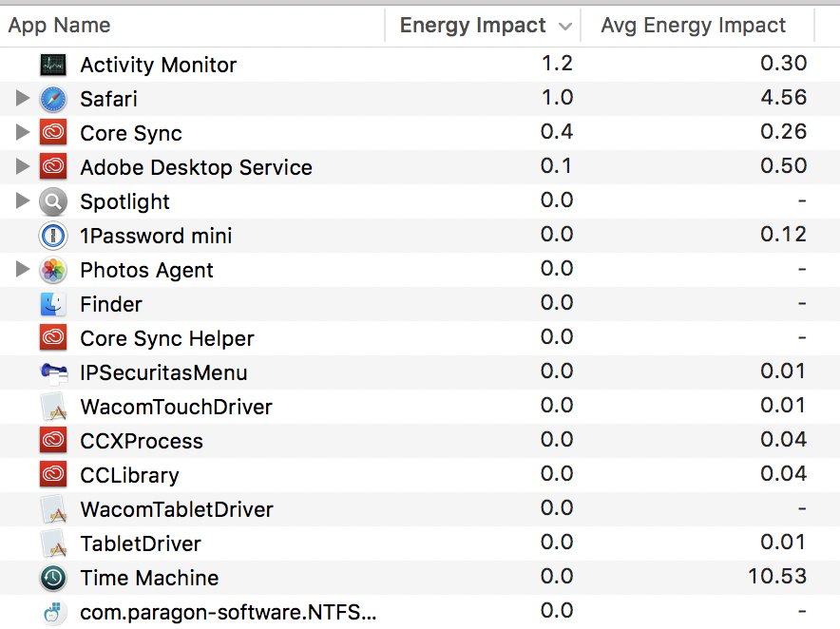This screenshot has width=840, height=629.
Task: Click the com.paragon-software.NTFS icon
Action: pos(53,613)
